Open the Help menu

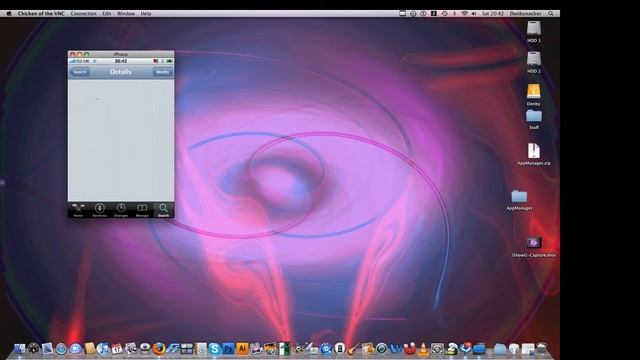point(146,13)
